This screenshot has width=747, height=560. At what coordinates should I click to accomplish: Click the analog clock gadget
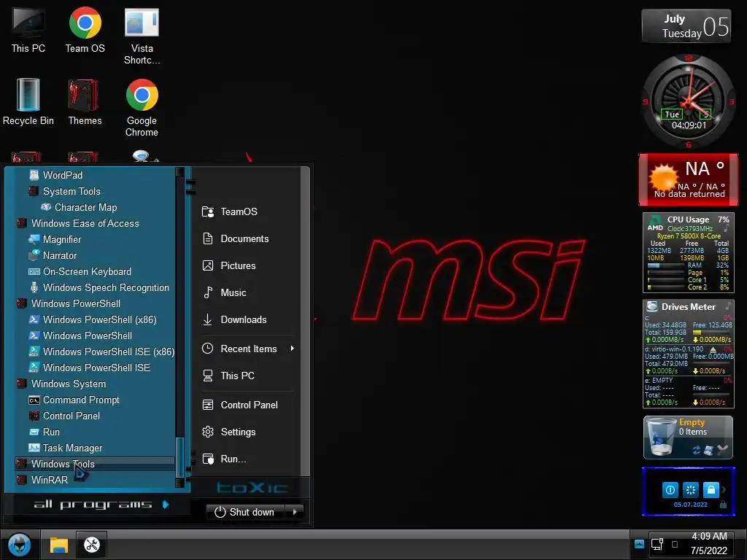pyautogui.click(x=688, y=101)
